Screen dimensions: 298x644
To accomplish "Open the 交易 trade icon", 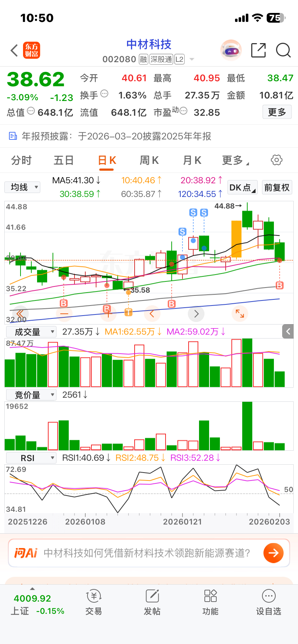I will pos(94,596).
